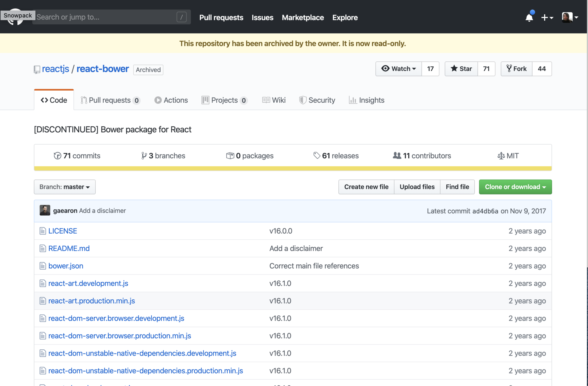This screenshot has height=386, width=588.
Task: Click the packages box icon
Action: click(x=230, y=156)
